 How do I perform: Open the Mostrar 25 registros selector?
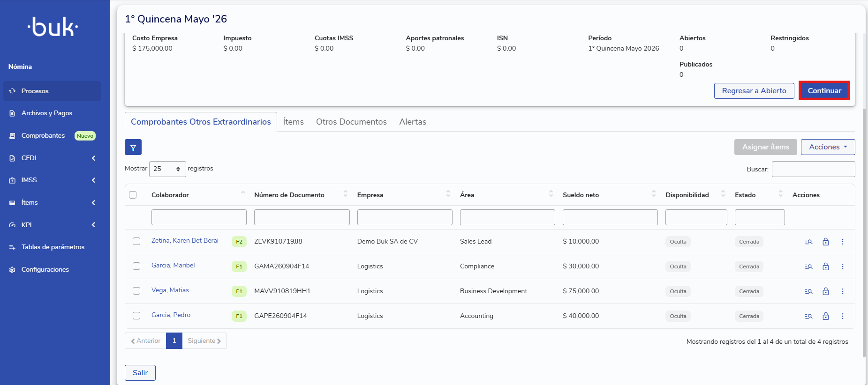167,169
